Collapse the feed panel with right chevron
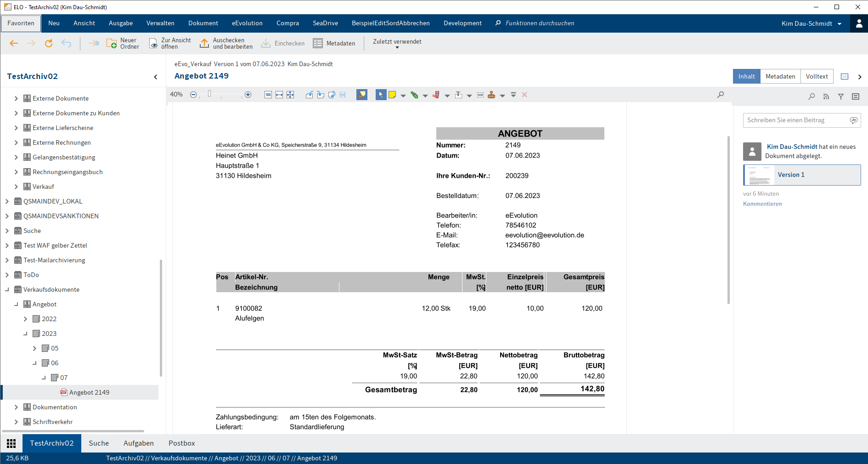The width and height of the screenshot is (868, 464). (860, 77)
